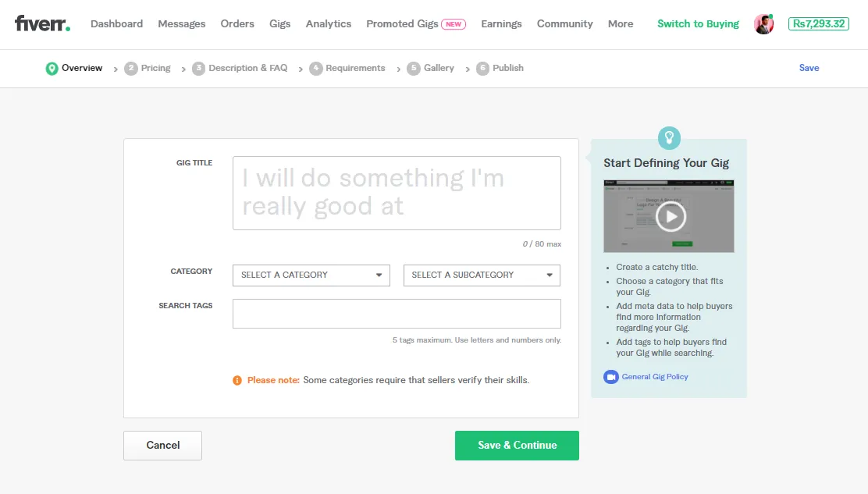The width and height of the screenshot is (868, 494).
Task: Click the Publish step number 6 circle
Action: click(482, 69)
